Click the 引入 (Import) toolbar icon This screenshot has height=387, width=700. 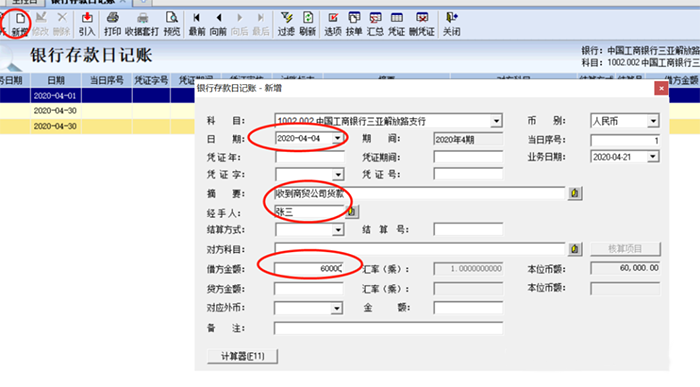(87, 24)
